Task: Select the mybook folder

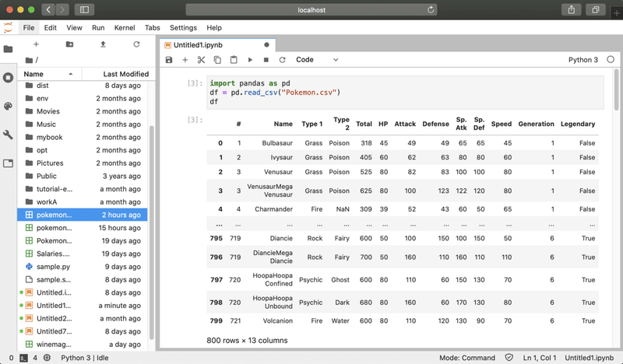Action: pos(83,137)
